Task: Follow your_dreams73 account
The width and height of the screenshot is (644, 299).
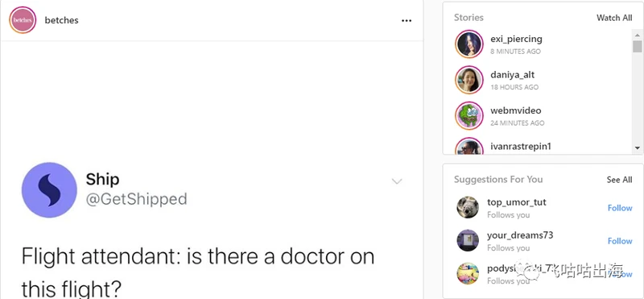Action: (x=620, y=241)
